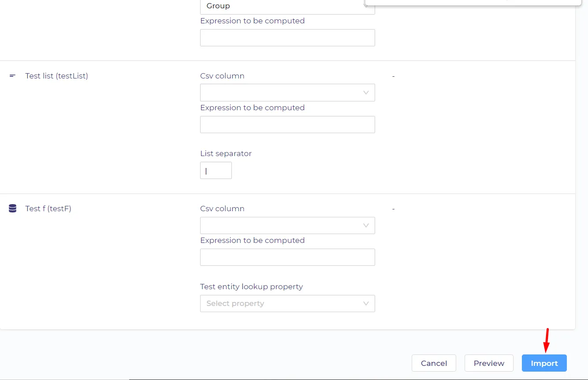The height and width of the screenshot is (380, 588).
Task: Click the preview dash for Test f row
Action: pyautogui.click(x=393, y=209)
